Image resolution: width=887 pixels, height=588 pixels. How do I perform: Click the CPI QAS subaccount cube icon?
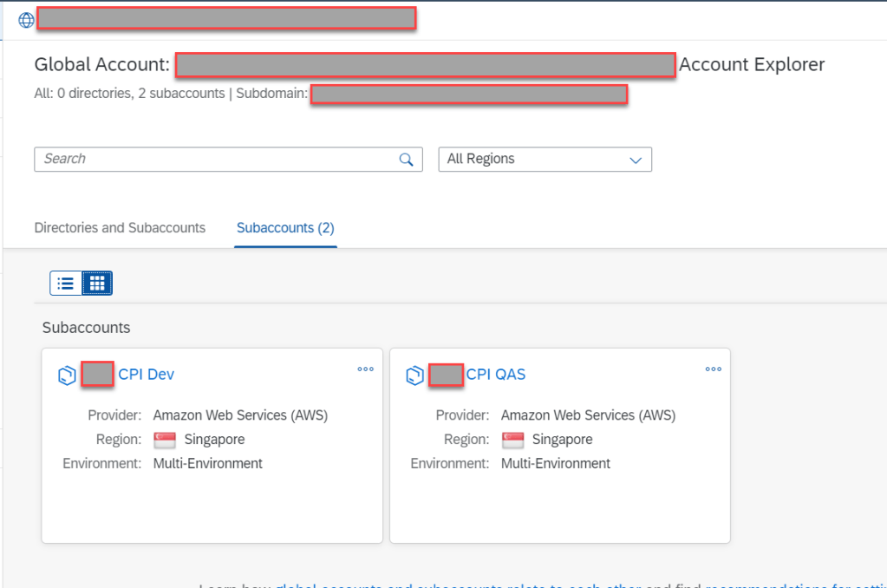coord(414,376)
